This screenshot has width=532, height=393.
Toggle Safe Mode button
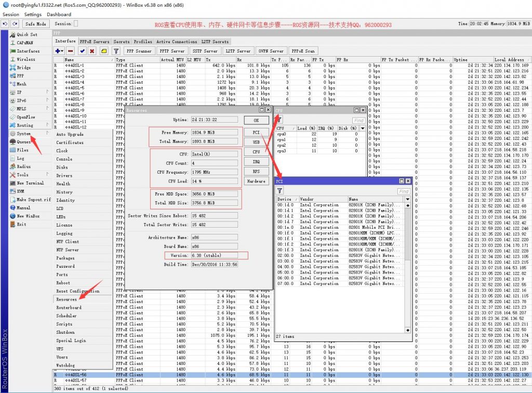click(36, 24)
